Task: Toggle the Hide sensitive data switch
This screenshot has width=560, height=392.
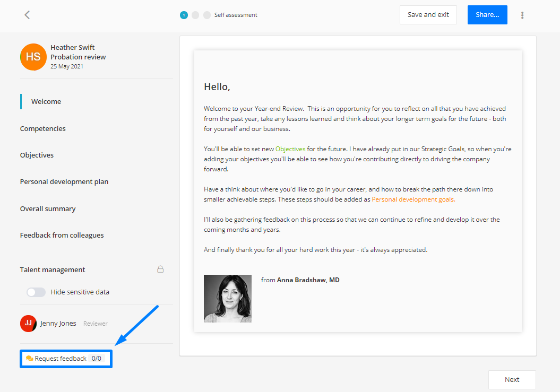Action: (x=36, y=292)
